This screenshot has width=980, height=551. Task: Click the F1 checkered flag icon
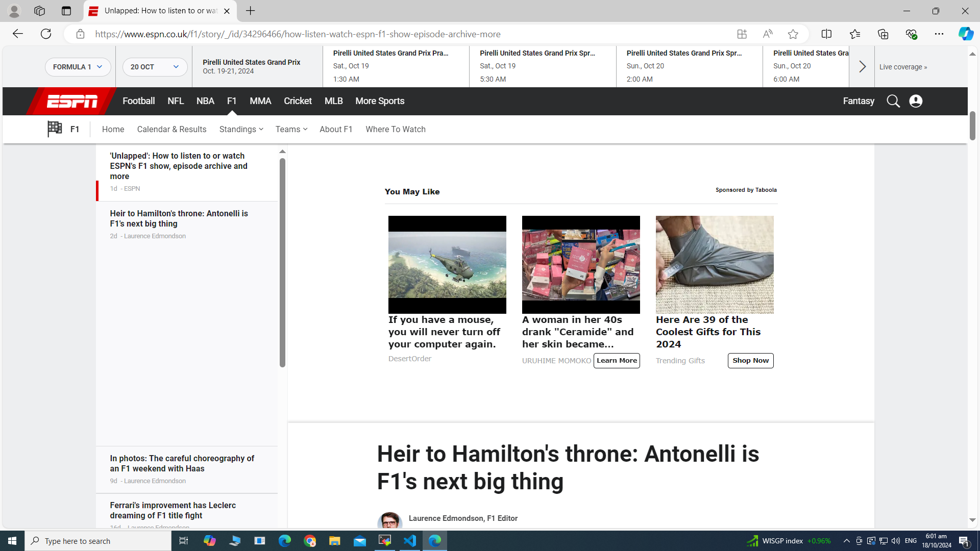tap(55, 129)
